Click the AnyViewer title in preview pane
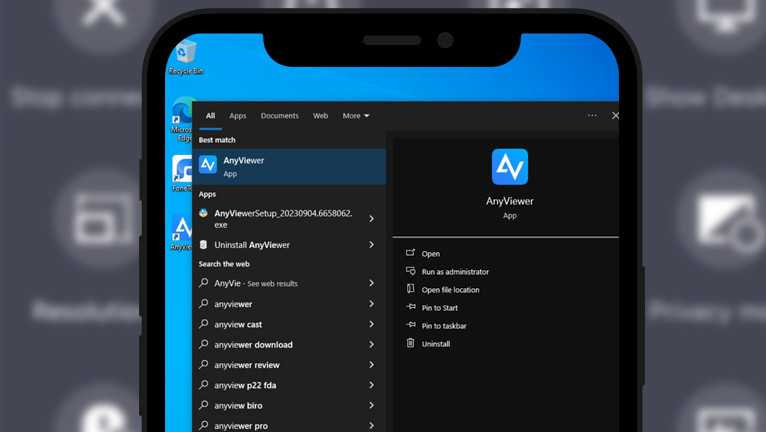Viewport: 766px width, 432px height. click(510, 201)
